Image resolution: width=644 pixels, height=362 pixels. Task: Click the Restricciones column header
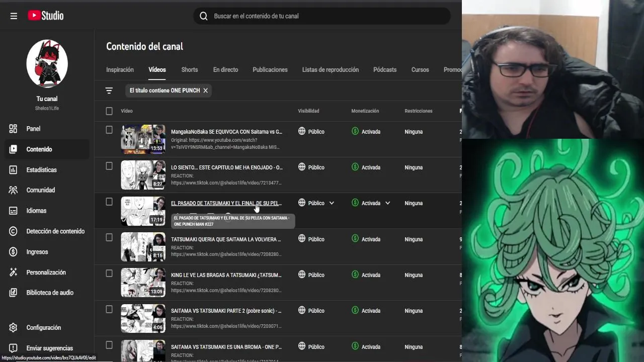419,111
